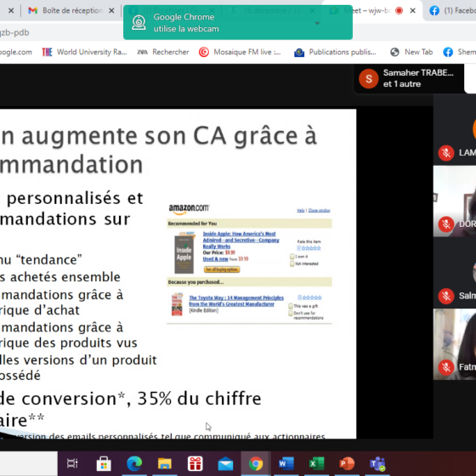Open Microsoft Edge from the taskbar
Viewport: 476px width, 476px height.
pos(134,463)
